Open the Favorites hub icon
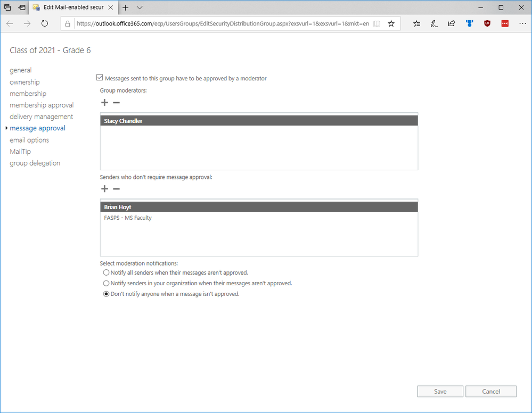Image resolution: width=532 pixels, height=413 pixels. tap(416, 23)
